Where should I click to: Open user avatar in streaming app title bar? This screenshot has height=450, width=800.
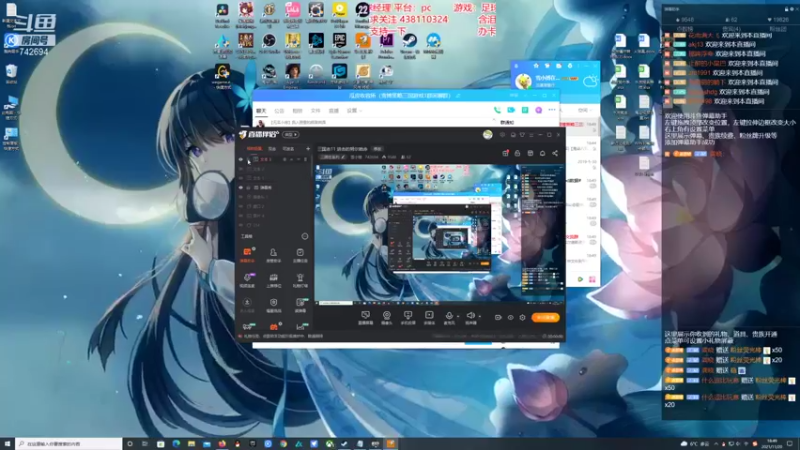click(488, 135)
